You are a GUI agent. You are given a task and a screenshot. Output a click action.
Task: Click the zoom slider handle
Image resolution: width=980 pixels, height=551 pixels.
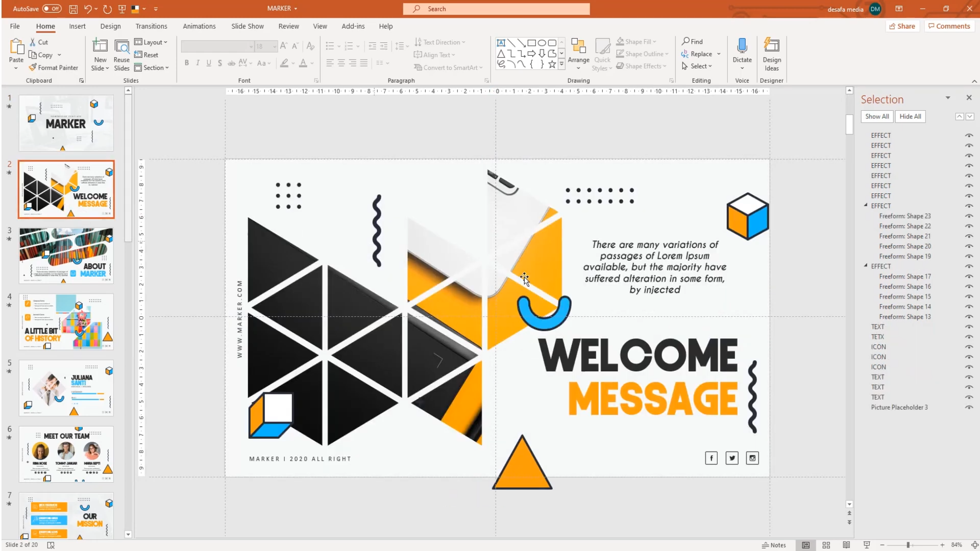click(908, 545)
